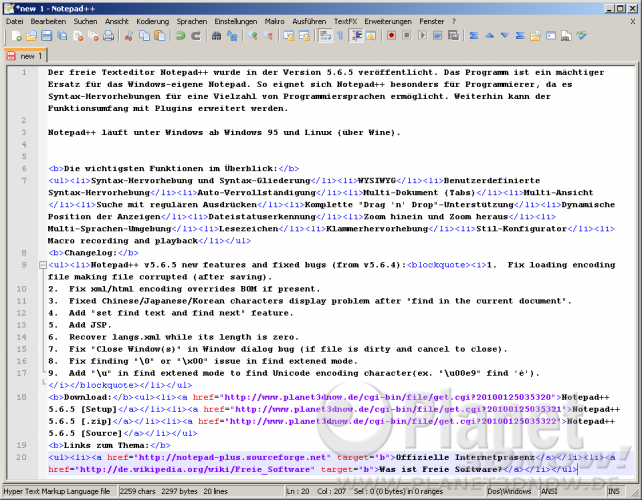Click the 'Changelog:' text on line 8

(x=91, y=253)
